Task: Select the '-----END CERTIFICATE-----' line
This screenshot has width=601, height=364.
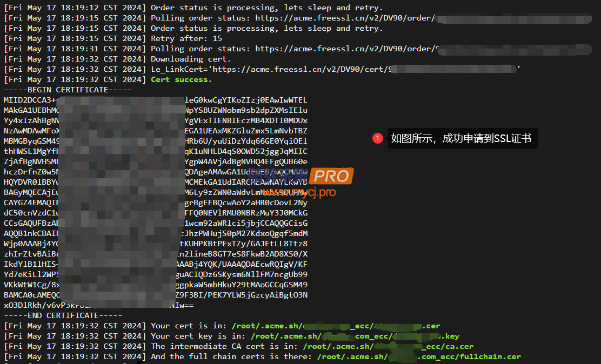Action: 63,316
